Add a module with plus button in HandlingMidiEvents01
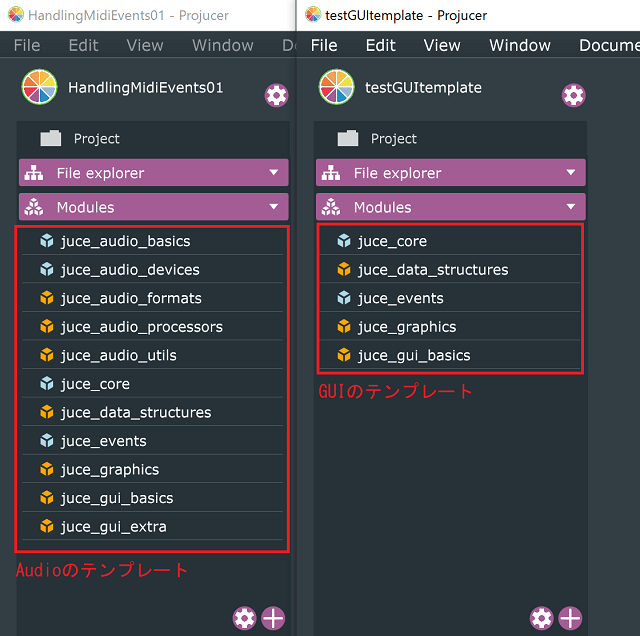 click(273, 618)
